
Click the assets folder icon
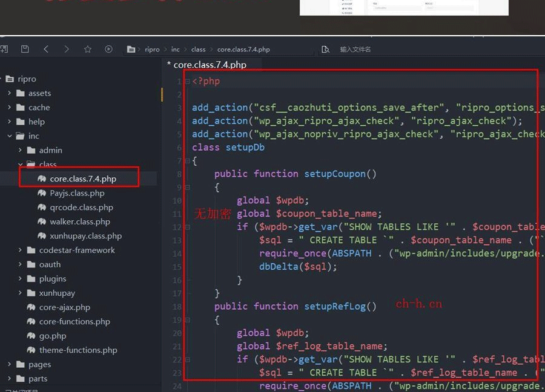[21, 93]
